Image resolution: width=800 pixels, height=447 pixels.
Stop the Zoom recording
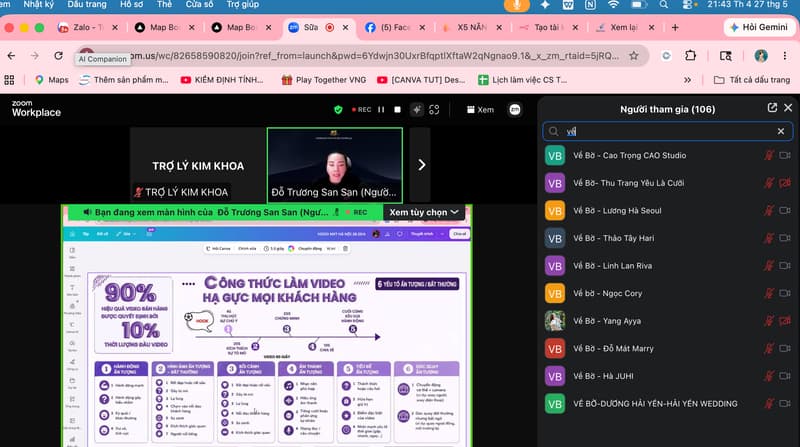pos(397,110)
